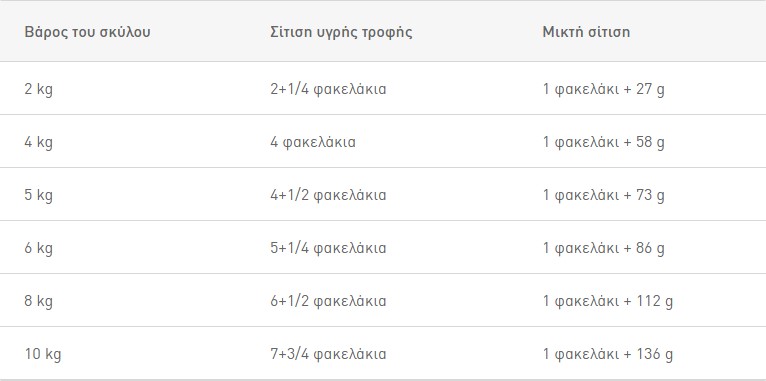Select the '6 kg' weight cell
Screen dimensions: 766x381
pyautogui.click(x=38, y=248)
